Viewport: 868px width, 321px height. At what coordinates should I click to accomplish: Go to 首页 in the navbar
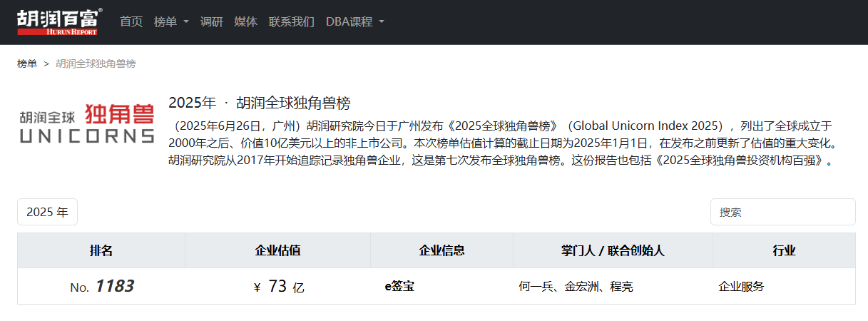(x=131, y=21)
